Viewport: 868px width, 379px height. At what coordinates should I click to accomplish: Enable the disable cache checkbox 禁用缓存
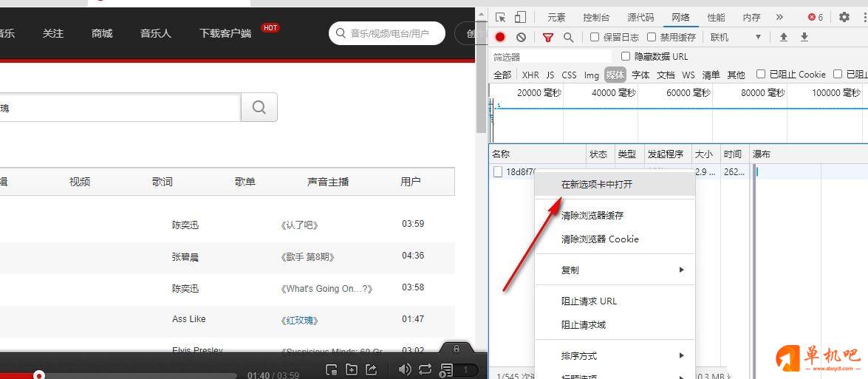(x=652, y=37)
